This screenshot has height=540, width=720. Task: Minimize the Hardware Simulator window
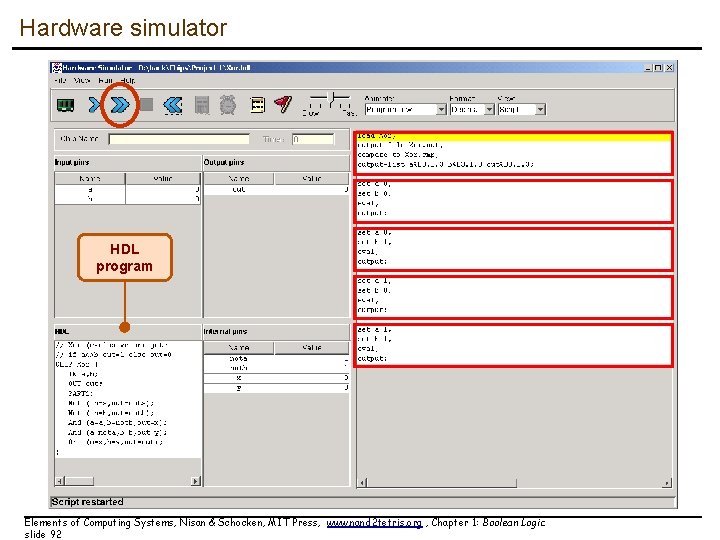point(648,68)
